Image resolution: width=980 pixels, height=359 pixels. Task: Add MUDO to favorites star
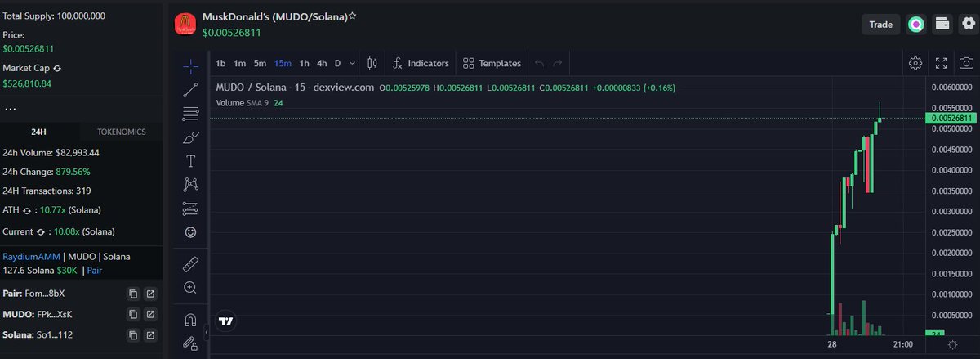coord(352,16)
